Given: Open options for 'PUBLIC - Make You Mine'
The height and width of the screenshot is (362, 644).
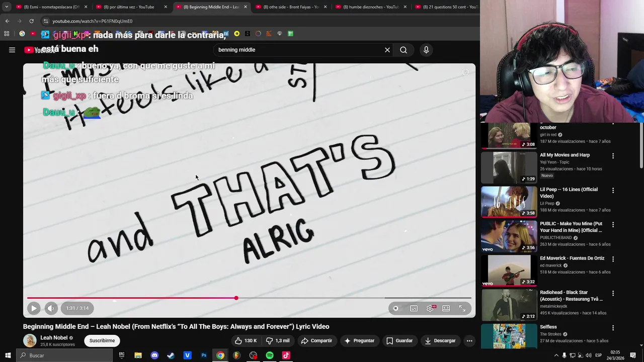Looking at the screenshot, I should tap(613, 225).
